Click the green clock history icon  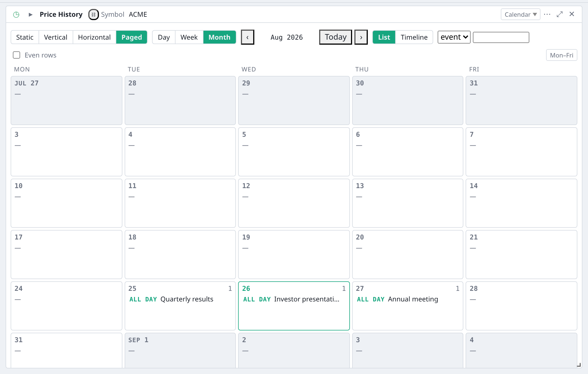[x=16, y=15]
